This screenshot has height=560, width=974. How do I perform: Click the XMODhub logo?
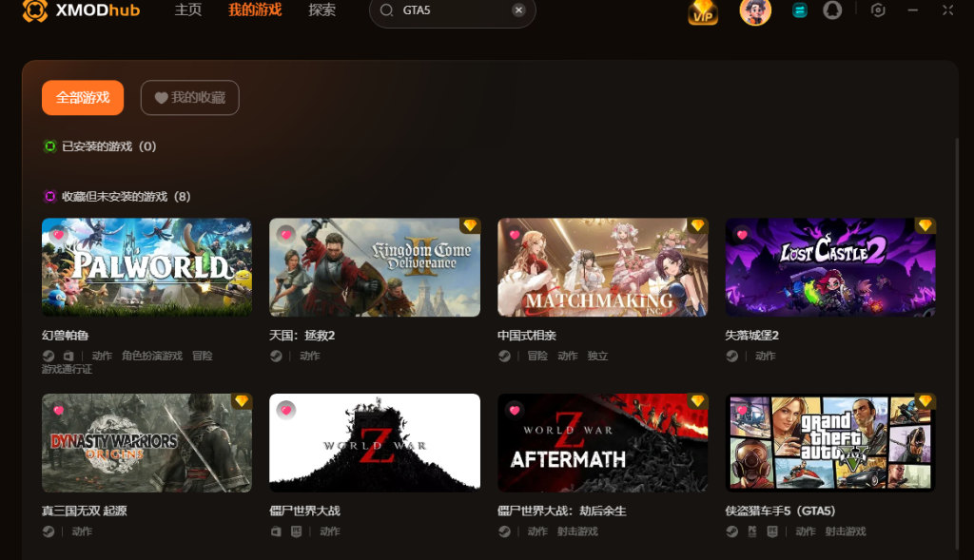(x=82, y=10)
